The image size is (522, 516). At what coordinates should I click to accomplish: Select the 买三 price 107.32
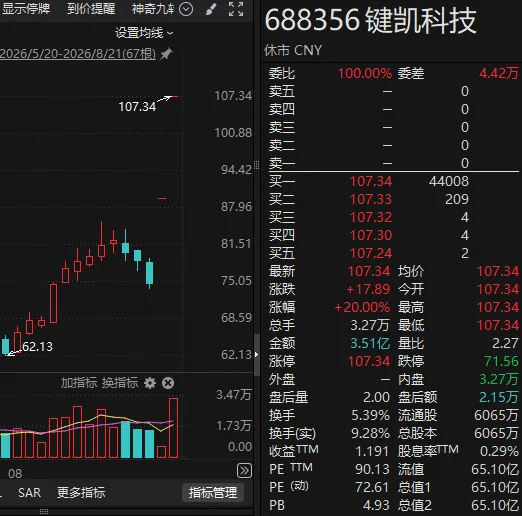371,217
